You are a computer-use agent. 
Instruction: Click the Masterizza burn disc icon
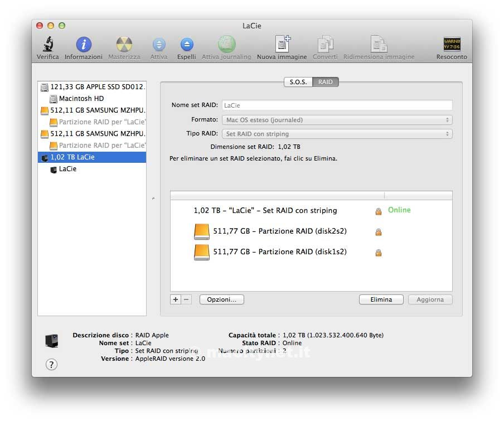124,45
